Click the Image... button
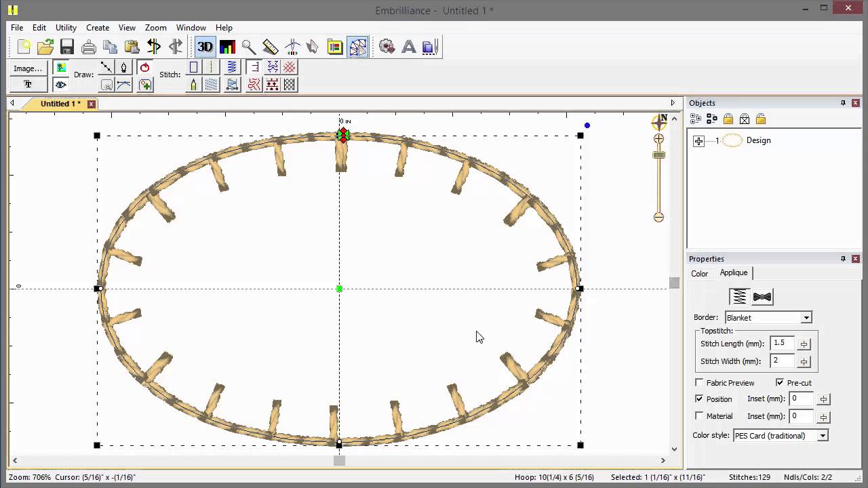Image resolution: width=868 pixels, height=488 pixels. pos(28,68)
